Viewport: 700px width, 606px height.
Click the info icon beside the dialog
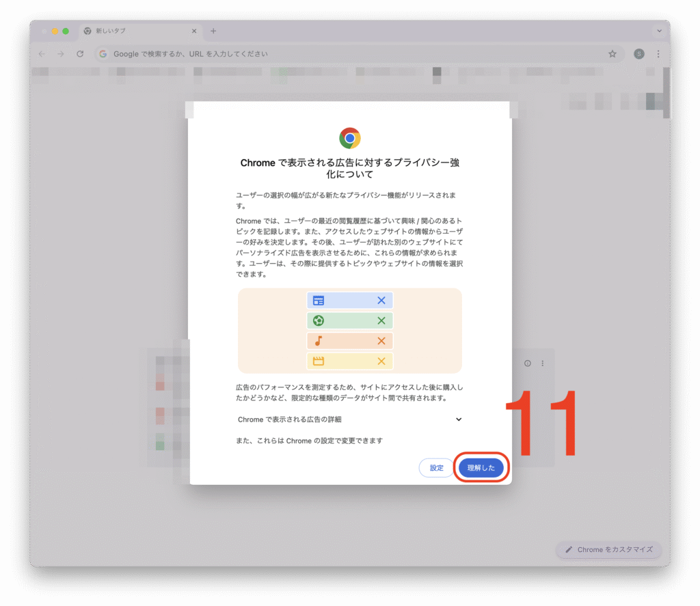pos(528,363)
